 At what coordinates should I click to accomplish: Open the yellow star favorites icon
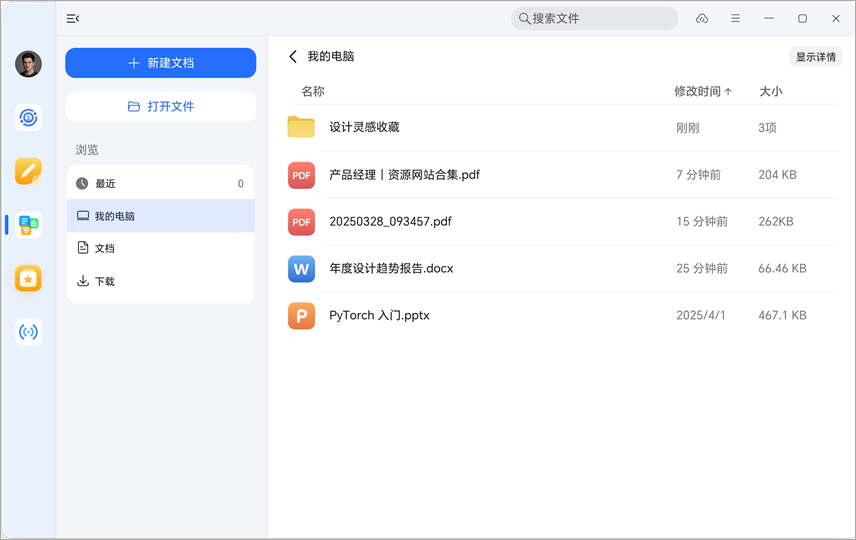point(28,279)
